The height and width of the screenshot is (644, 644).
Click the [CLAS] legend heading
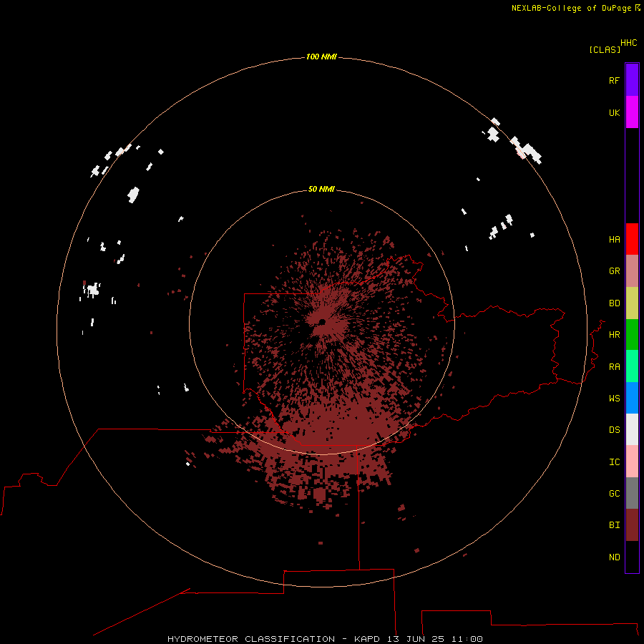tap(605, 50)
